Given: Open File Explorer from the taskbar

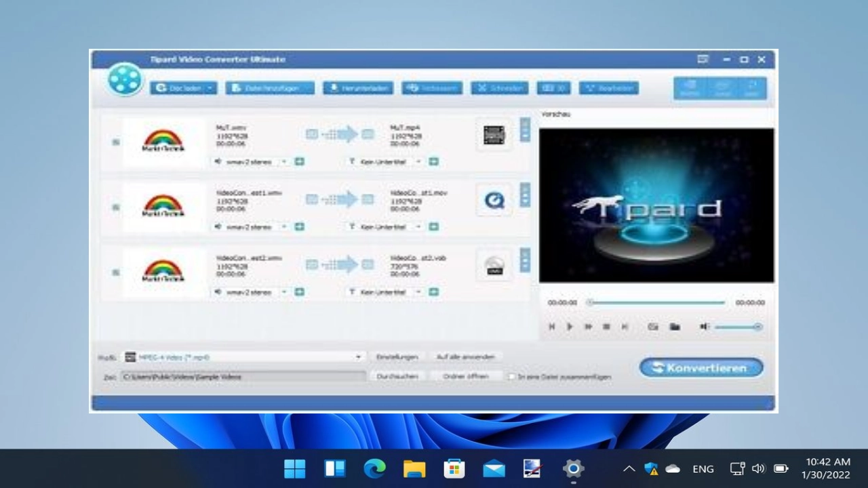Looking at the screenshot, I should (x=414, y=468).
